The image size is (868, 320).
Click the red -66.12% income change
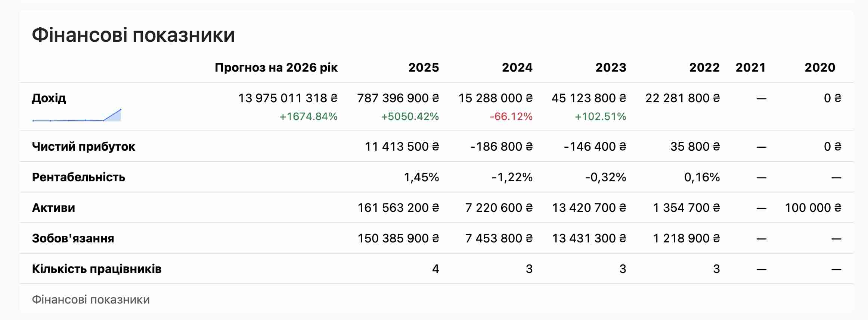pos(511,117)
